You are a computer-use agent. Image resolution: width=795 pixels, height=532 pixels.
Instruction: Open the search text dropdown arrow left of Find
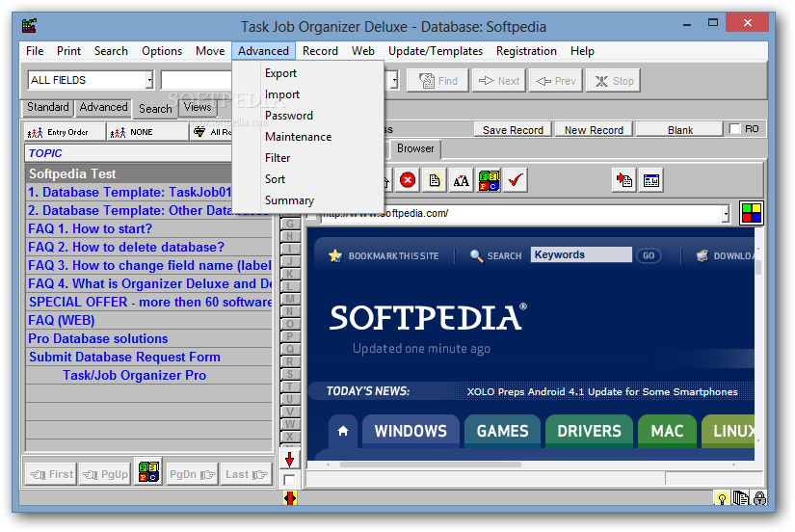click(x=394, y=80)
